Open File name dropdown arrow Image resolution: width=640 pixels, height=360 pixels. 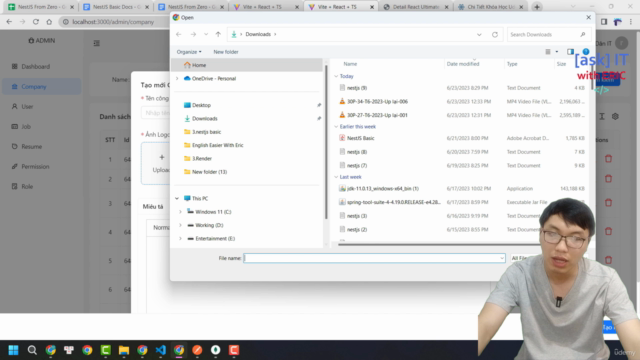click(502, 258)
